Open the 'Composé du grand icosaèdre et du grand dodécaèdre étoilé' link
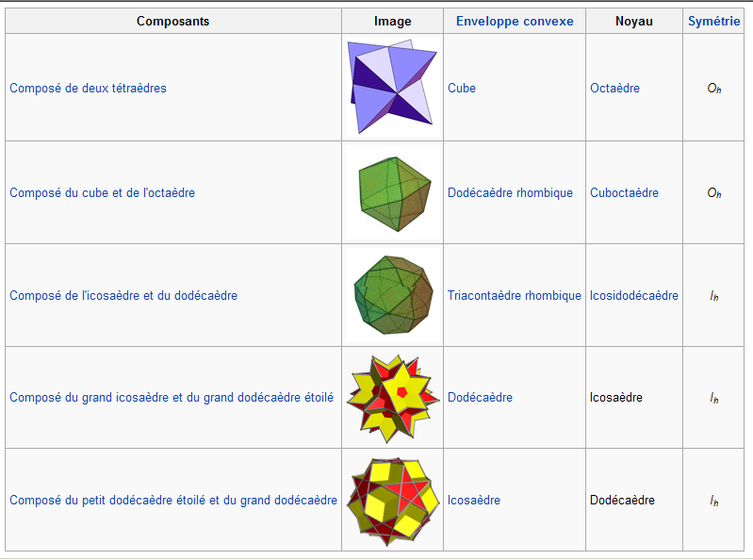 172,397
